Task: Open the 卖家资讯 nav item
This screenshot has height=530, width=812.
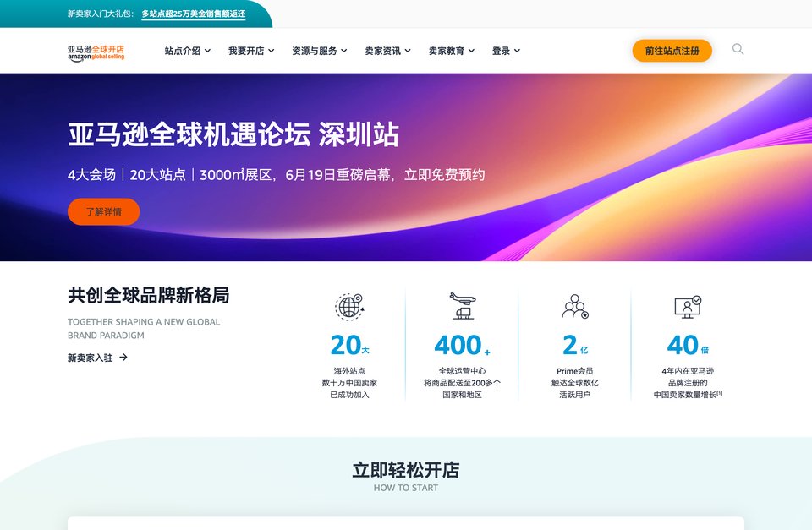Action: pyautogui.click(x=382, y=51)
